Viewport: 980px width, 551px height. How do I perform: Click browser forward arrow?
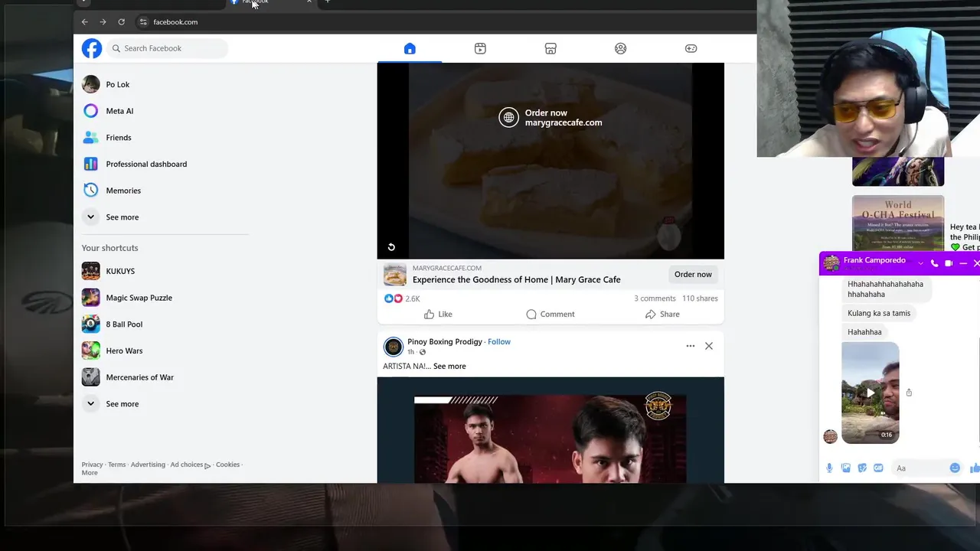pyautogui.click(x=103, y=22)
